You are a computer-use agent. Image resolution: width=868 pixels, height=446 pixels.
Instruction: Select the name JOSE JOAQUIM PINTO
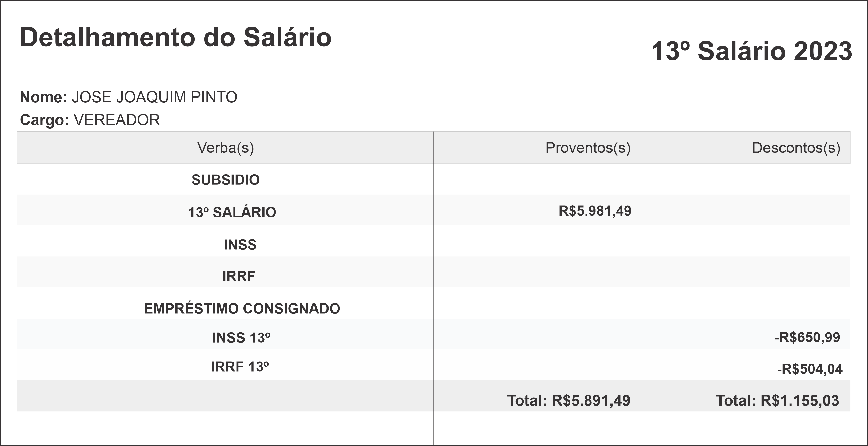154,97
